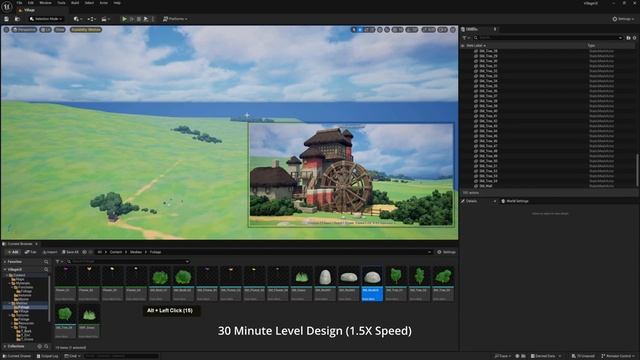Toggle surface snapping in viewport toolbar
Image resolution: width=640 pixels, height=360 pixels.
pyautogui.click(x=387, y=30)
